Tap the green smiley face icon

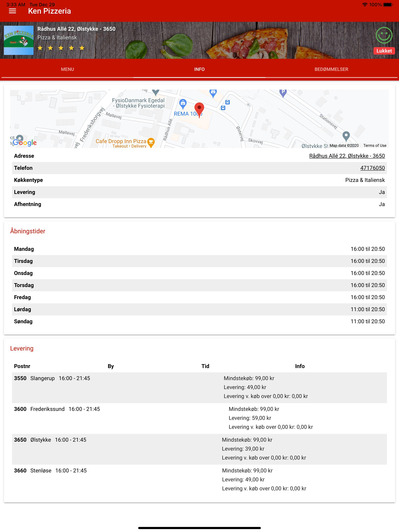(x=384, y=35)
